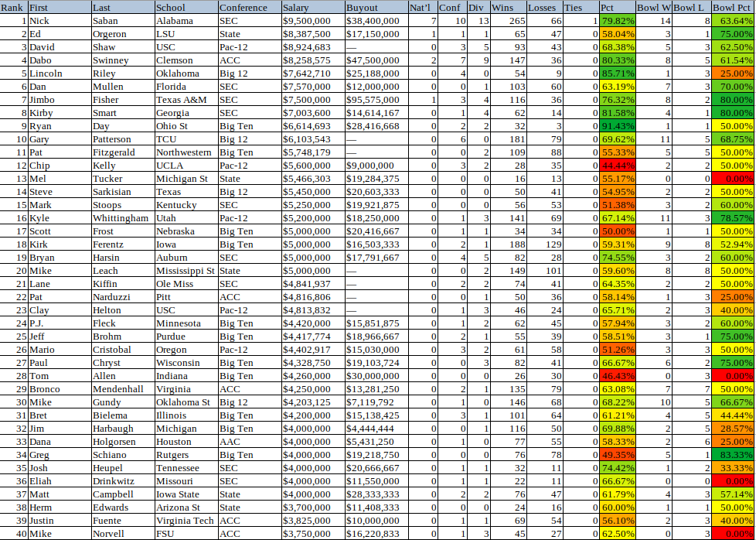
Task: Click the "$38,400,000" buyout cell
Action: (376, 21)
